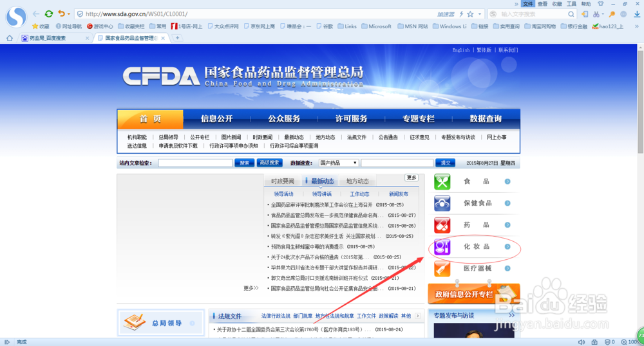Switch to the 地方动态 news tab
Screen dimensions: 644x346
point(357,181)
